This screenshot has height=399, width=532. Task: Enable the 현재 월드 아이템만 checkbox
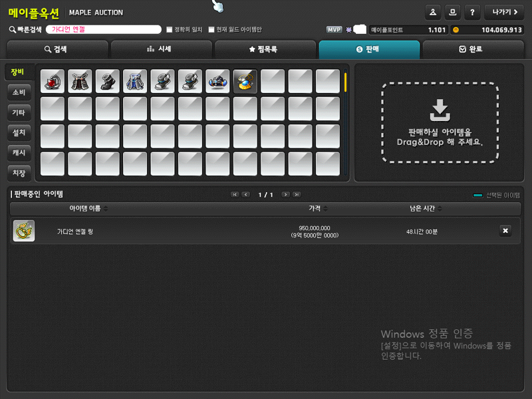[211, 30]
